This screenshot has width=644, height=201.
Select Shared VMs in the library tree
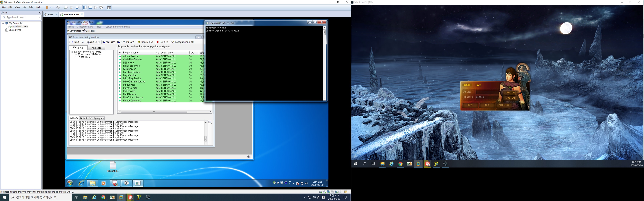(x=15, y=30)
